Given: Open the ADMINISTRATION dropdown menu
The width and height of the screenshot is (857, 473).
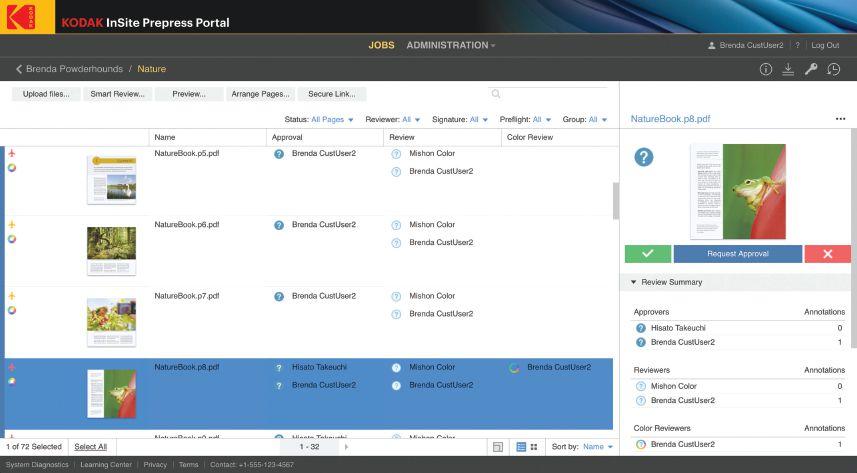Looking at the screenshot, I should coord(450,45).
